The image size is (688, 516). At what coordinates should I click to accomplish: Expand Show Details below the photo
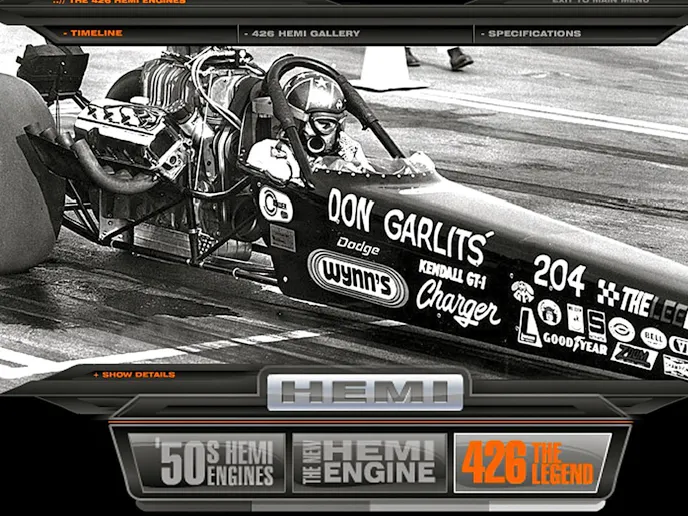pyautogui.click(x=138, y=375)
